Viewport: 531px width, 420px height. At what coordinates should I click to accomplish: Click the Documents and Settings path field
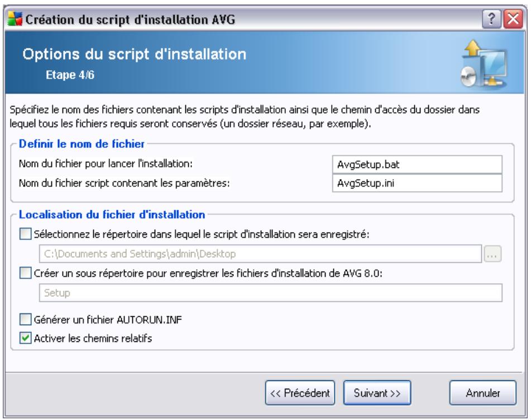coord(260,254)
